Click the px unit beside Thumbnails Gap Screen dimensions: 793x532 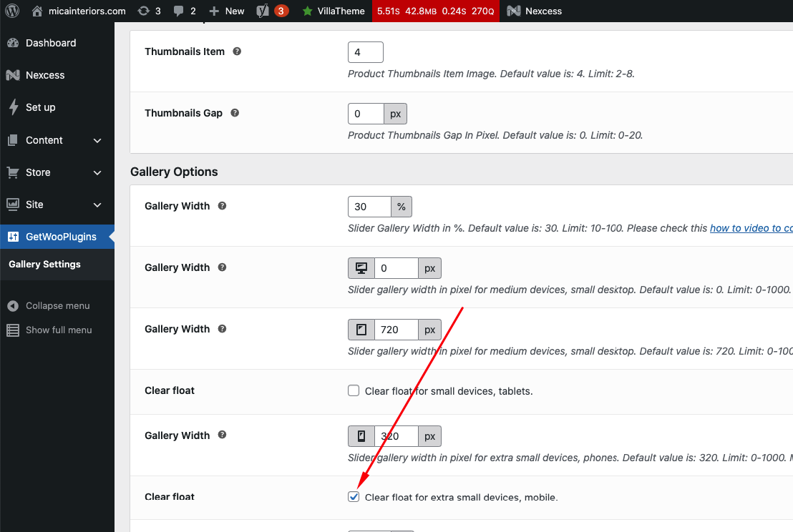tap(396, 114)
